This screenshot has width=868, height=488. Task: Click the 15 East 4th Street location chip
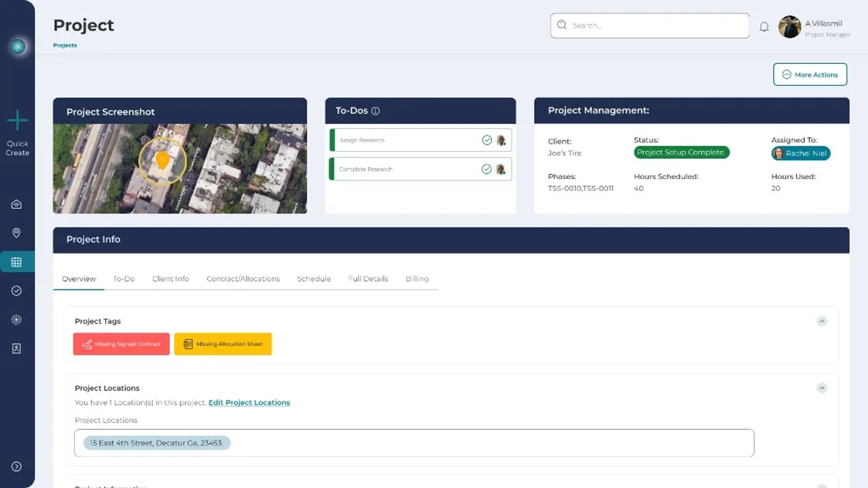(x=156, y=443)
